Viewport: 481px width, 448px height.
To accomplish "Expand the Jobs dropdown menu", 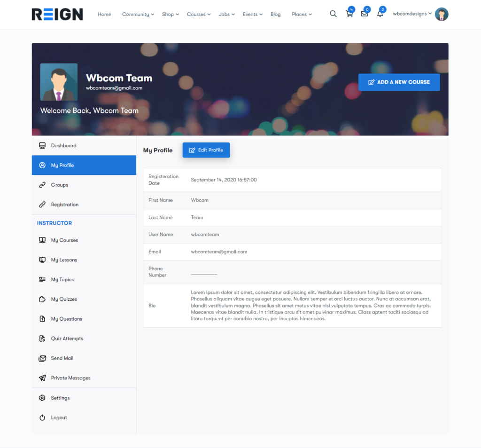I will (227, 14).
